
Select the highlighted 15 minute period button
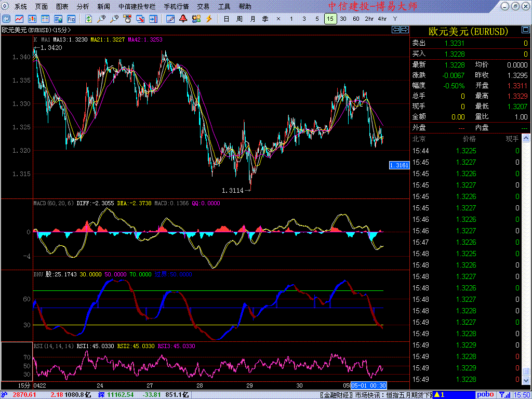point(330,19)
